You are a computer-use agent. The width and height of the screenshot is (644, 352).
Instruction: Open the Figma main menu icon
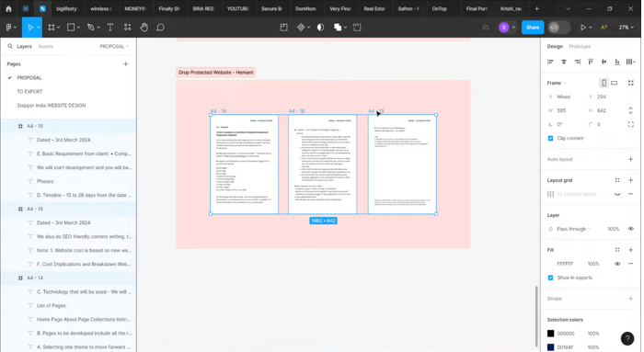tap(9, 28)
